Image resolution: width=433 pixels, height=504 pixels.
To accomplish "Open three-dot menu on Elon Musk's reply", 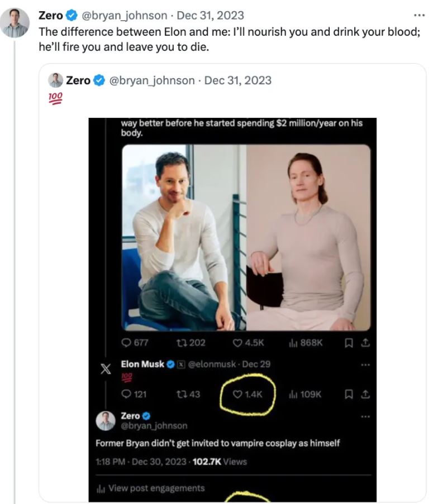I will (x=365, y=364).
